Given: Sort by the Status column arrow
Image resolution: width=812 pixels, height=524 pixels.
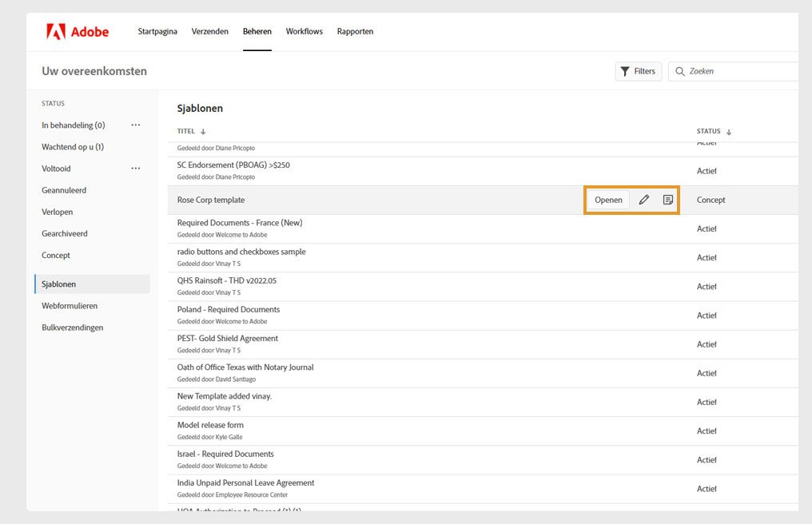Looking at the screenshot, I should point(729,132).
